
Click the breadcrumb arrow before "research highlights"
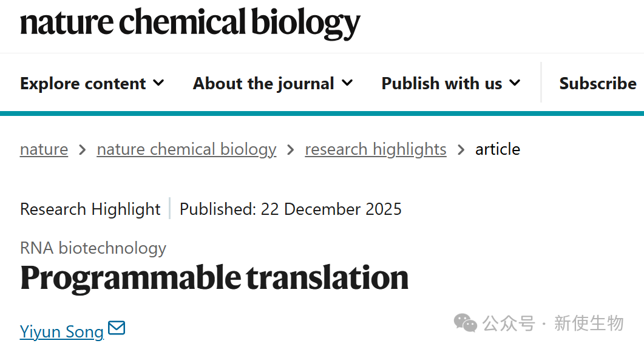pyautogui.click(x=291, y=149)
